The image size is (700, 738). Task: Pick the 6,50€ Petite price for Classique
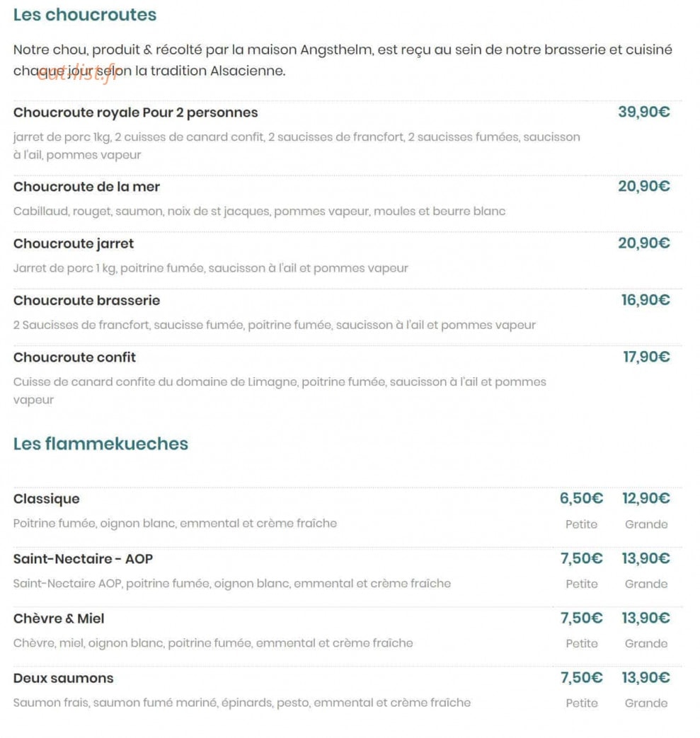click(x=581, y=498)
